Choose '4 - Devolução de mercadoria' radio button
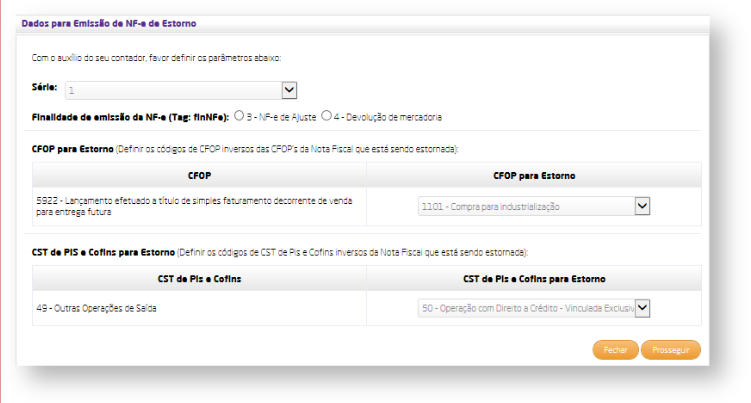The height and width of the screenshot is (403, 751). tap(327, 117)
